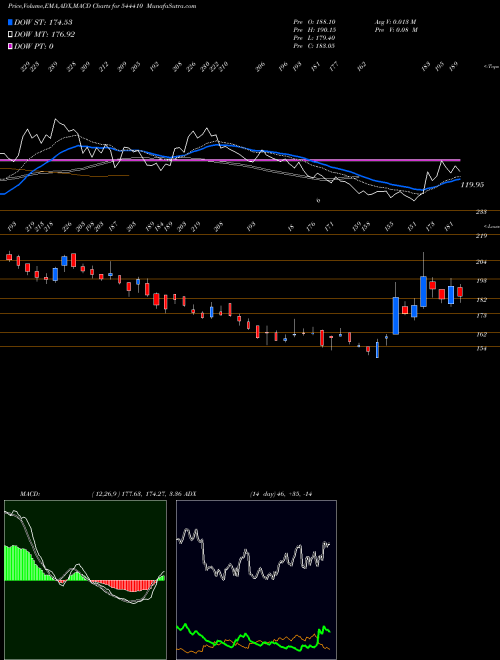Click the small '0' marker on EMA chart

318,201
